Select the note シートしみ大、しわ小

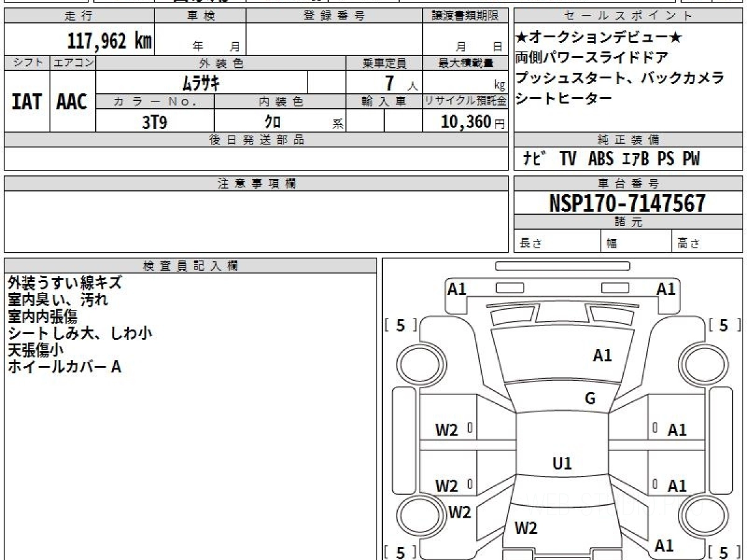80,334
